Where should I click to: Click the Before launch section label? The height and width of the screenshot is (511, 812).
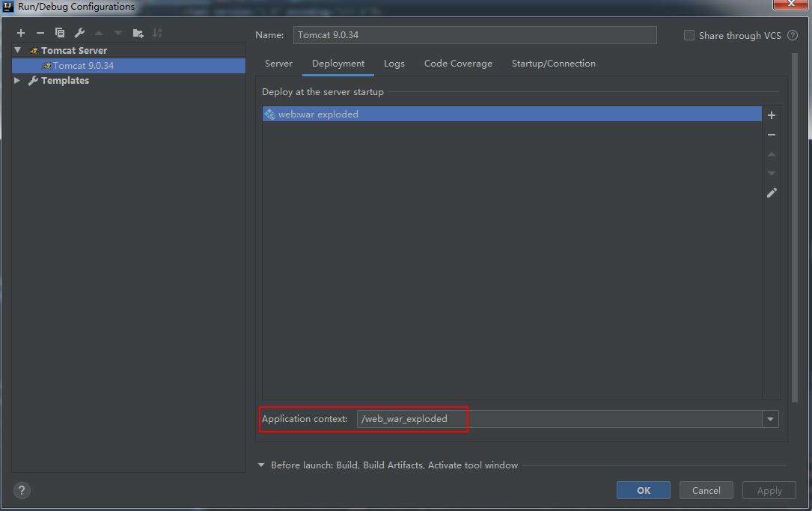[x=394, y=465]
